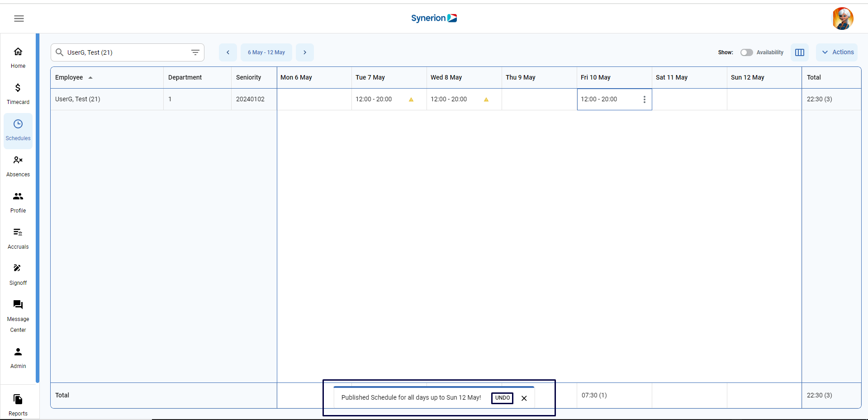Image resolution: width=868 pixels, height=420 pixels.
Task: Click the Seniority column header
Action: pyautogui.click(x=254, y=77)
